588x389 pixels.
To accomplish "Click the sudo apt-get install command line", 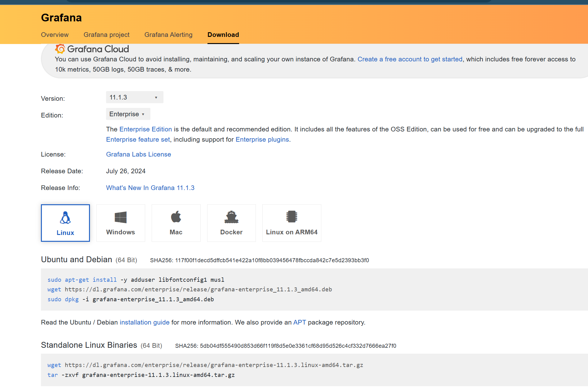I will tap(136, 280).
